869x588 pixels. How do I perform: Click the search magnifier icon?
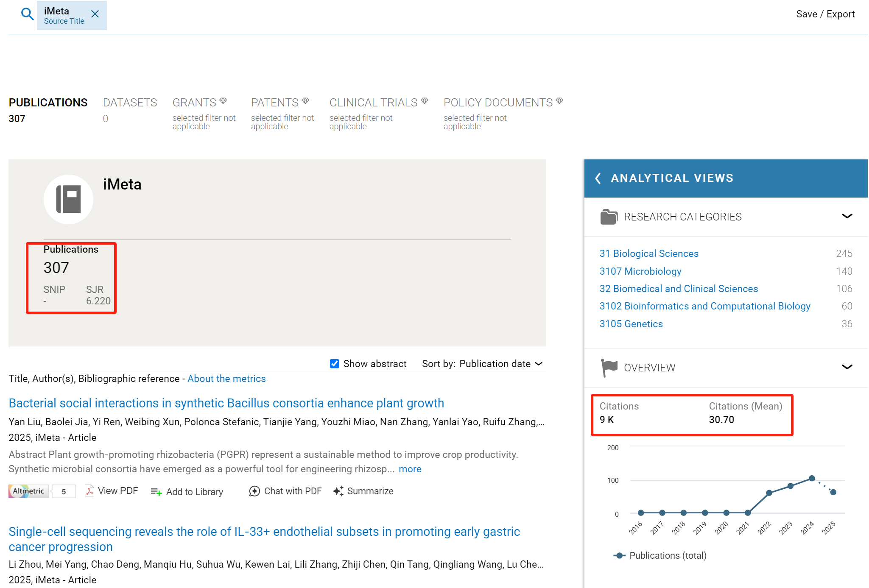[27, 14]
